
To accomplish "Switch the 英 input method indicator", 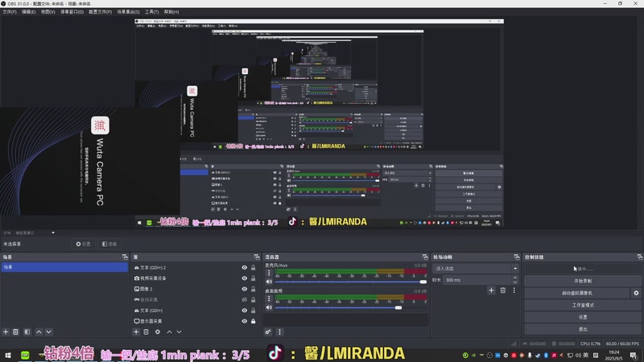I will click(586, 356).
